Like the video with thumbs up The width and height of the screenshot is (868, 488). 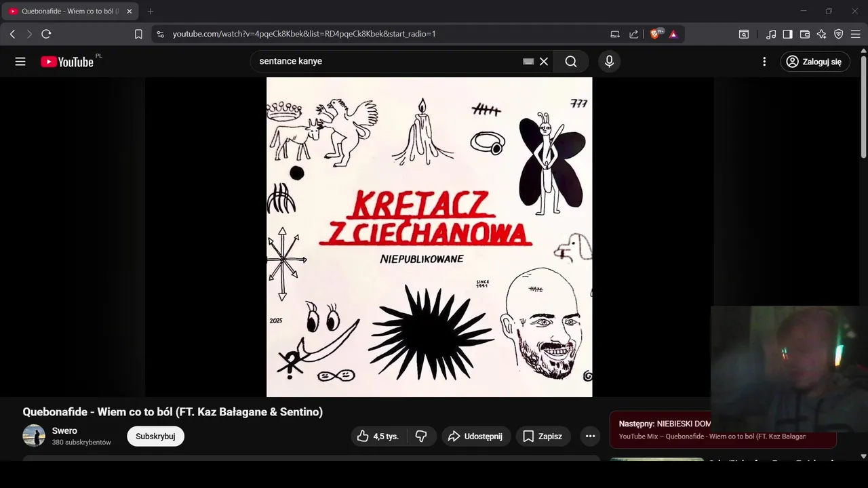(378, 436)
